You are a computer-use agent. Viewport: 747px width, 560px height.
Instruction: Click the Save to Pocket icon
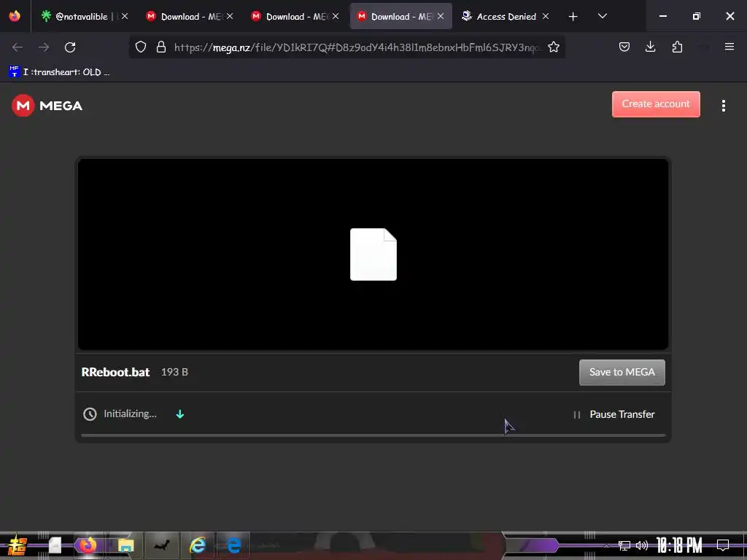[624, 47]
